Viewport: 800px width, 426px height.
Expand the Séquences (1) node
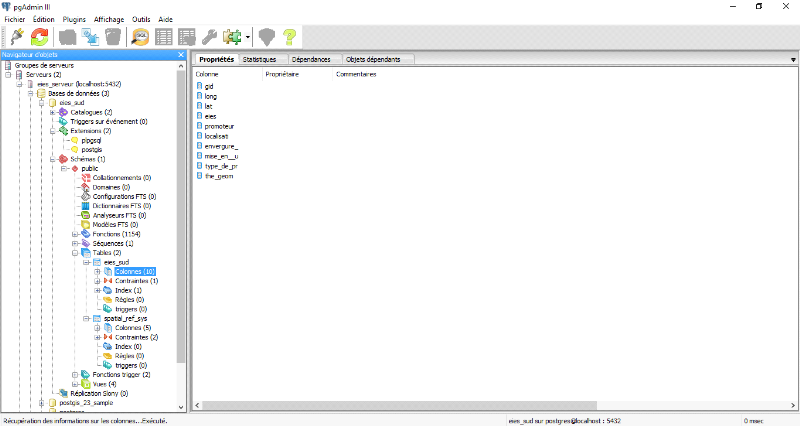(x=75, y=244)
